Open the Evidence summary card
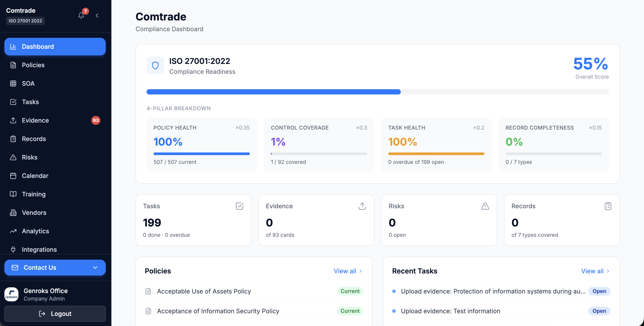This screenshot has width=644, height=326. 316,220
